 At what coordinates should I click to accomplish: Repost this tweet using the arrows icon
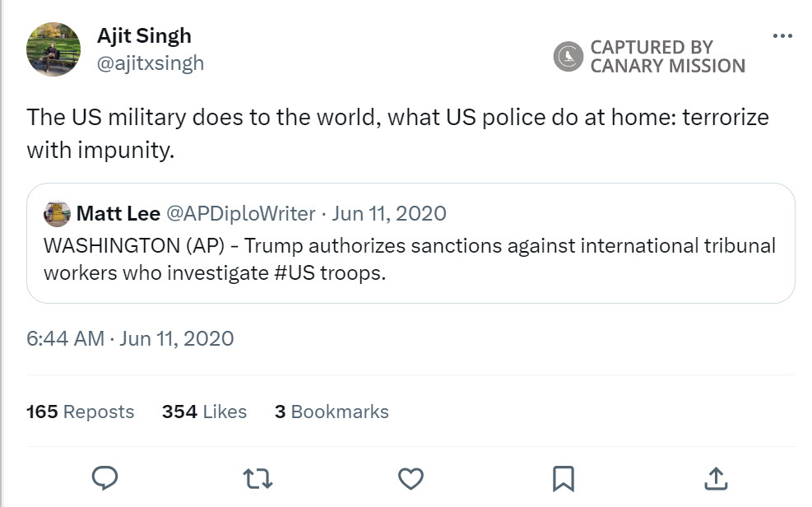pos(258,477)
